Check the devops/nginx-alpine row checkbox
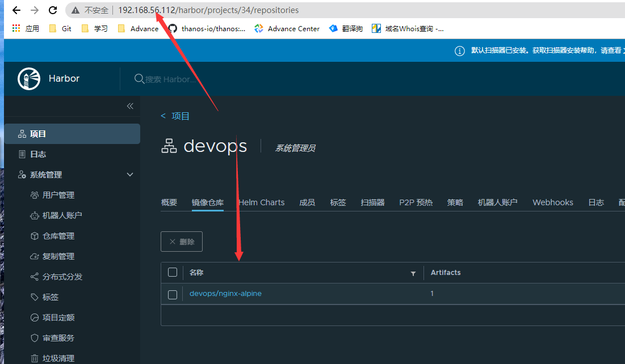This screenshot has height=364, width=625. (173, 295)
